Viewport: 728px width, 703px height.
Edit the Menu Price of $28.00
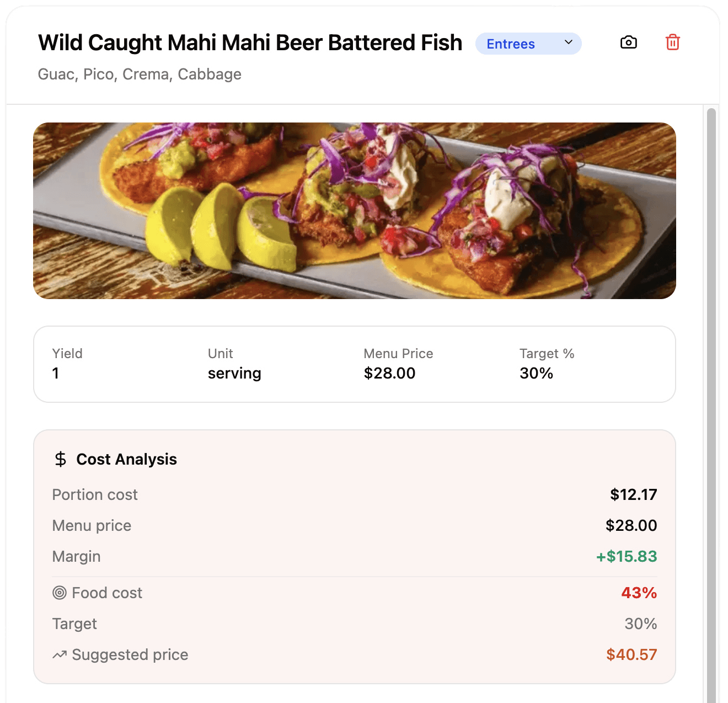click(x=390, y=373)
